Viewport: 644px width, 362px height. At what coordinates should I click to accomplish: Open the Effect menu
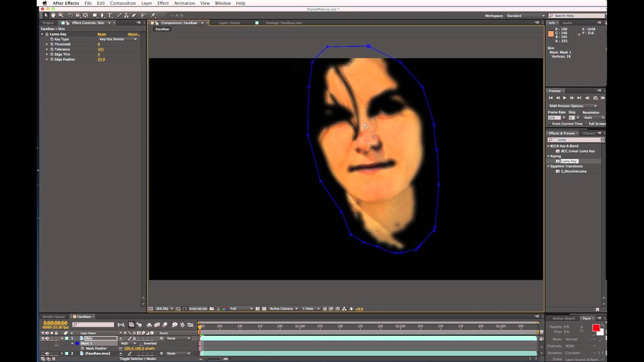coord(163,3)
